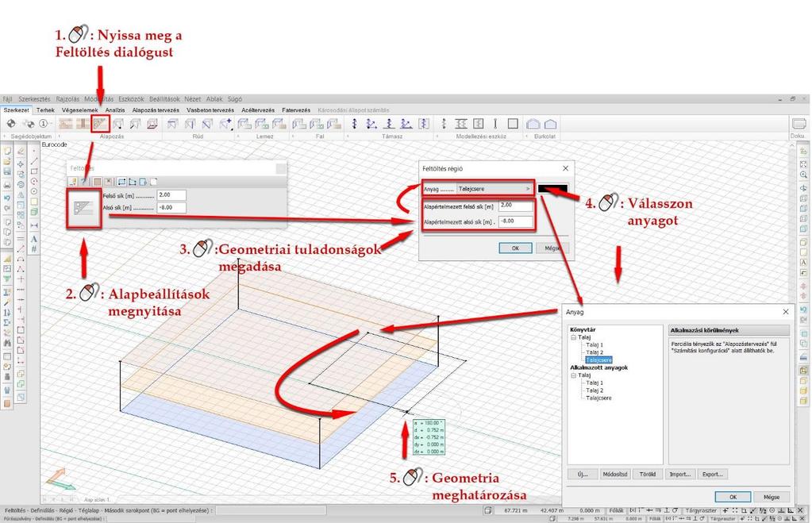Image resolution: width=812 pixels, height=523 pixels.
Task: Collapse the Talaj node under Alkalmazott anyagok
Action: [574, 375]
